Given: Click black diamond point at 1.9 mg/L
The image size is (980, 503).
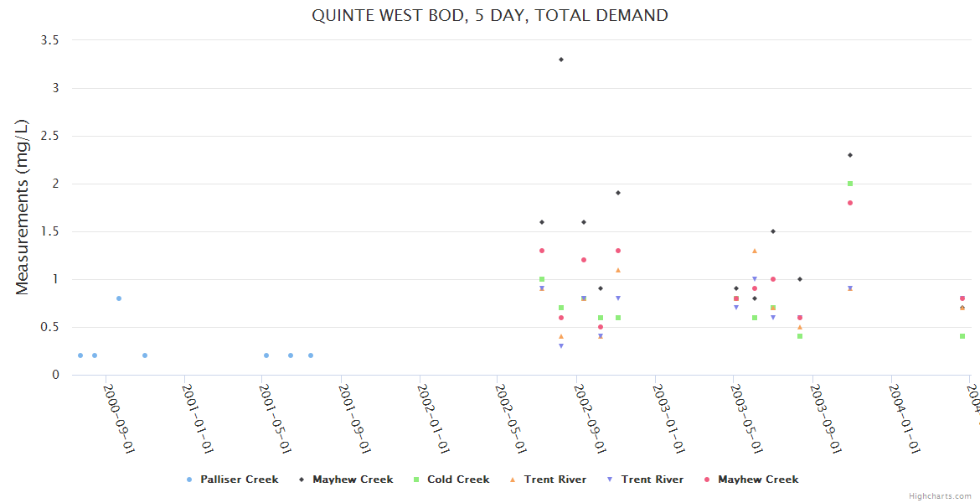Looking at the screenshot, I should (x=618, y=193).
